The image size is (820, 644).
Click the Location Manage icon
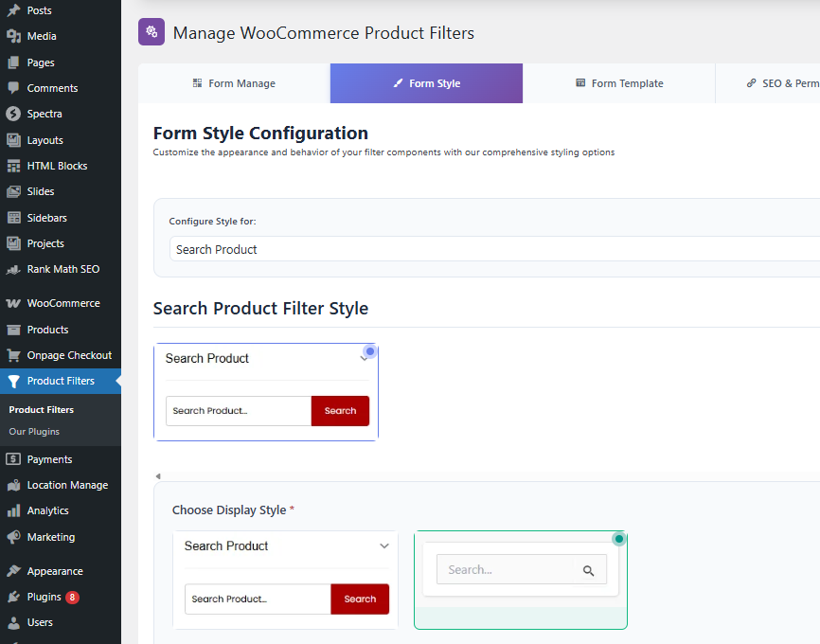click(13, 485)
